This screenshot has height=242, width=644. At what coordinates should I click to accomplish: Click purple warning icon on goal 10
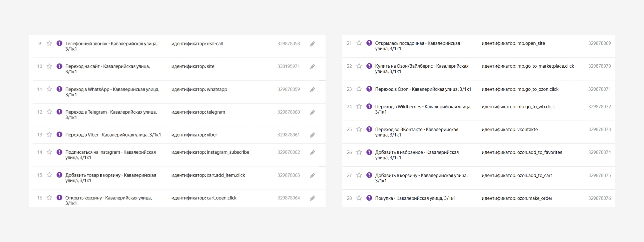click(x=59, y=66)
